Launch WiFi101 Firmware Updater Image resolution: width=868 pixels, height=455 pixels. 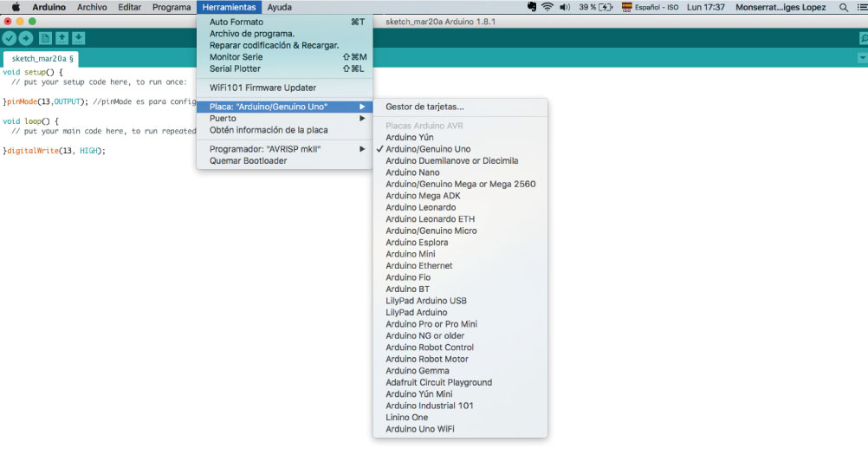click(284, 88)
